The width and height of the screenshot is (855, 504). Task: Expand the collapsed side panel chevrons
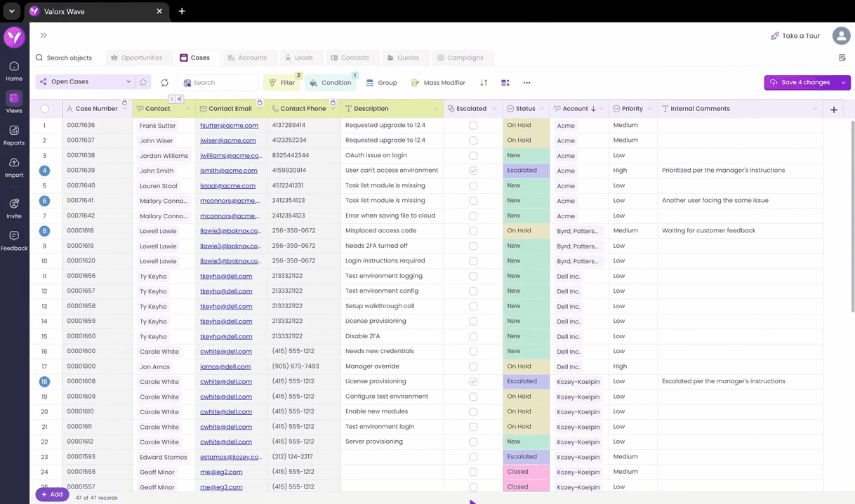44,36
